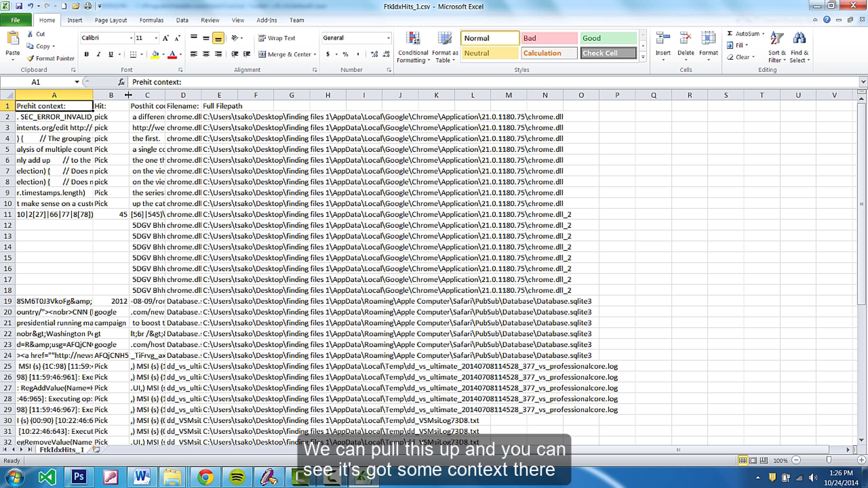Click the insert function fx icon
Screen dimensions: 868x488
click(121, 82)
